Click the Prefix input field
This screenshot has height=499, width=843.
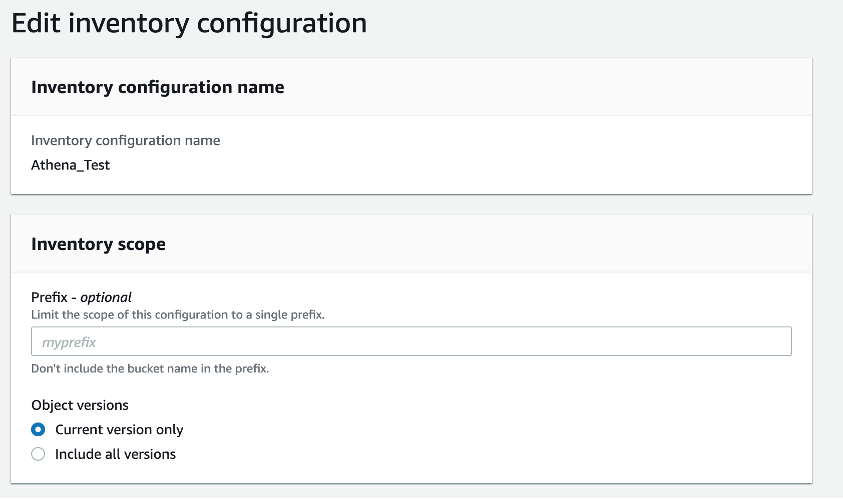click(x=411, y=342)
